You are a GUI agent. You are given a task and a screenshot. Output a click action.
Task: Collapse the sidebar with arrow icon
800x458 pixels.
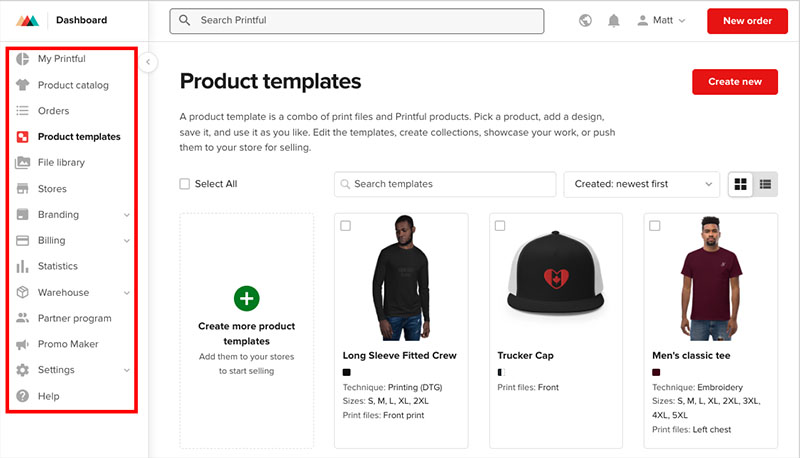click(148, 62)
